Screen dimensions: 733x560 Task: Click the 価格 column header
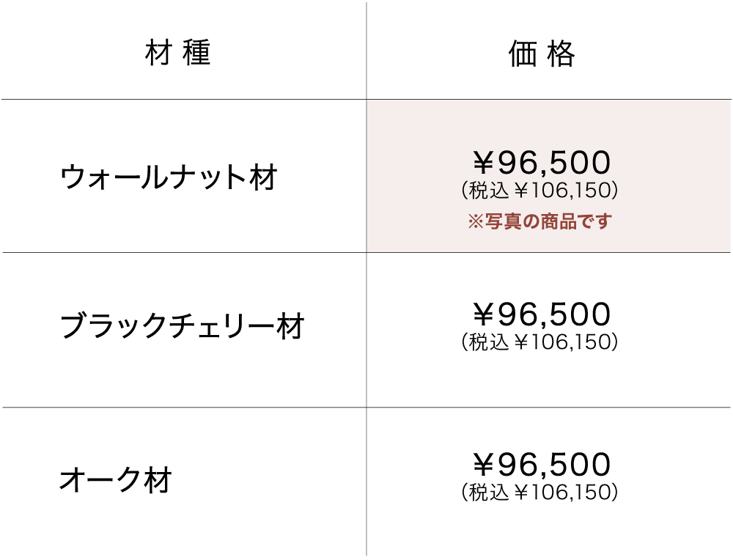542,54
